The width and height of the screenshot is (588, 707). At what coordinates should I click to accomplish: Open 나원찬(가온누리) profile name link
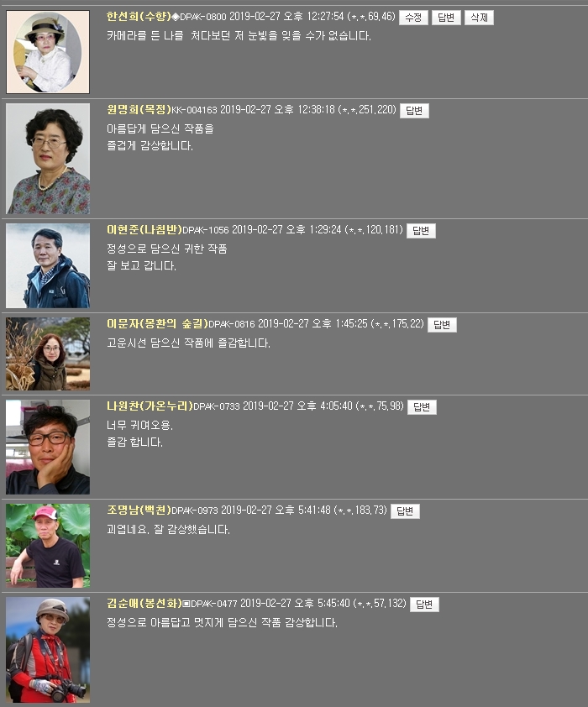[x=150, y=406]
